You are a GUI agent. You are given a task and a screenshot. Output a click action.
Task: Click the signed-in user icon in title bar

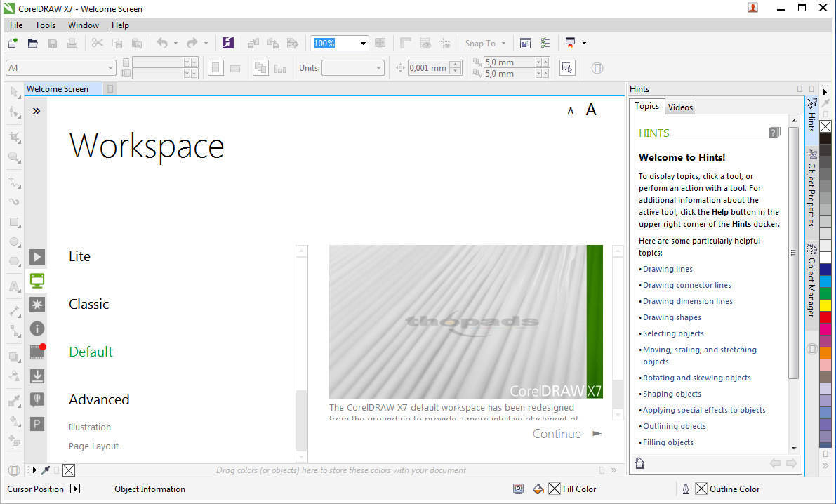tap(753, 8)
